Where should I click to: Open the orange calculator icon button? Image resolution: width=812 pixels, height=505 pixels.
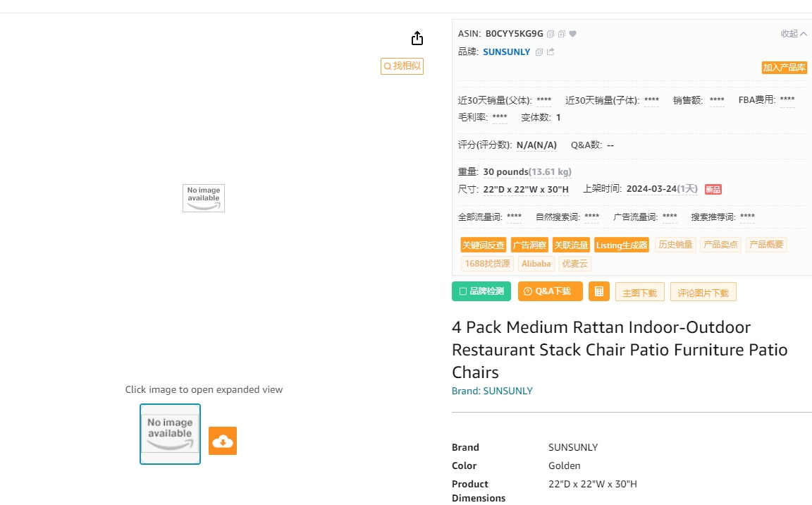click(599, 291)
